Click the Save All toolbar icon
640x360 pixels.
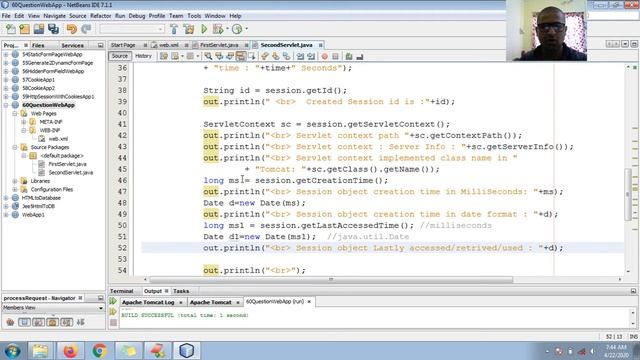pyautogui.click(x=53, y=29)
